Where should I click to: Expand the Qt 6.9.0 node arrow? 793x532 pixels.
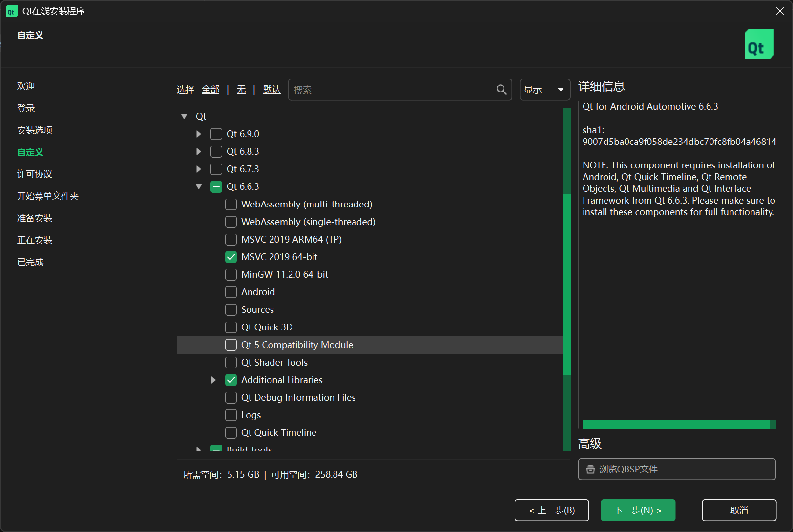(x=198, y=134)
